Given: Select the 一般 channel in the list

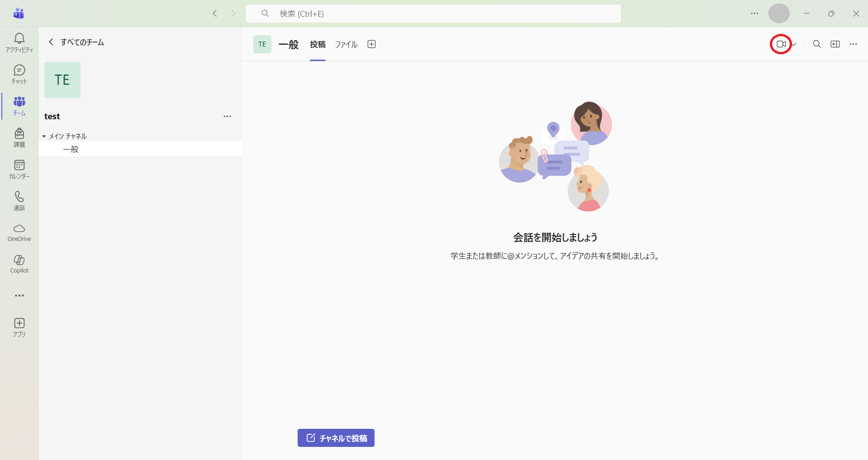Looking at the screenshot, I should pyautogui.click(x=71, y=149).
